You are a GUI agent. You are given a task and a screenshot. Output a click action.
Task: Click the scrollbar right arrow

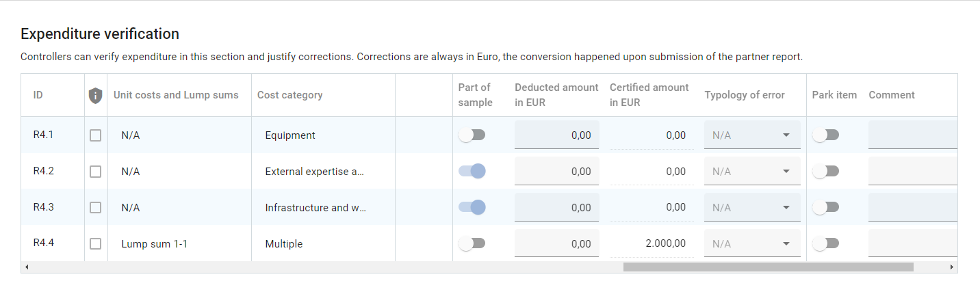click(x=951, y=267)
